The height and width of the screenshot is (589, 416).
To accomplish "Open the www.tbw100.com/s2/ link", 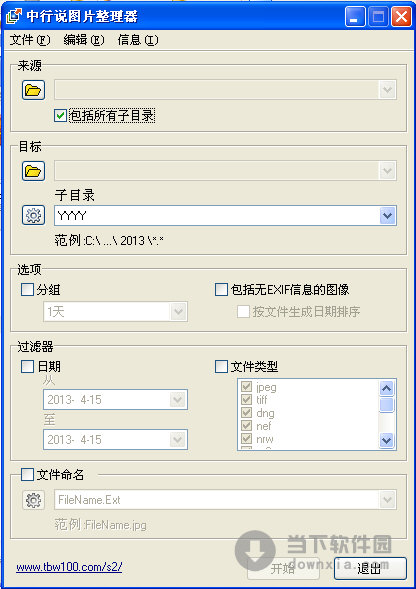I will pos(69,567).
